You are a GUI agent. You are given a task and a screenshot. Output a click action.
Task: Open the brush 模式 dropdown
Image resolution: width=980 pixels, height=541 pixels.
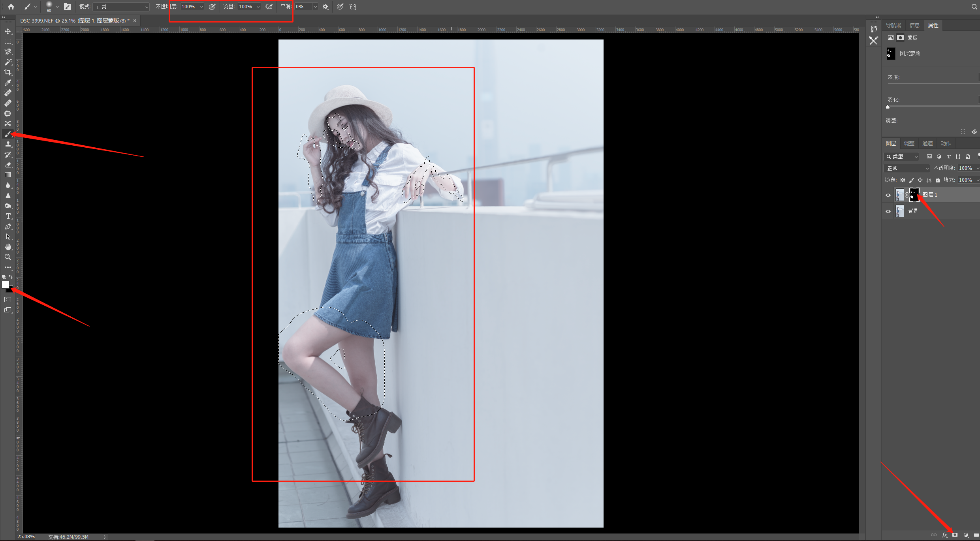tap(122, 7)
